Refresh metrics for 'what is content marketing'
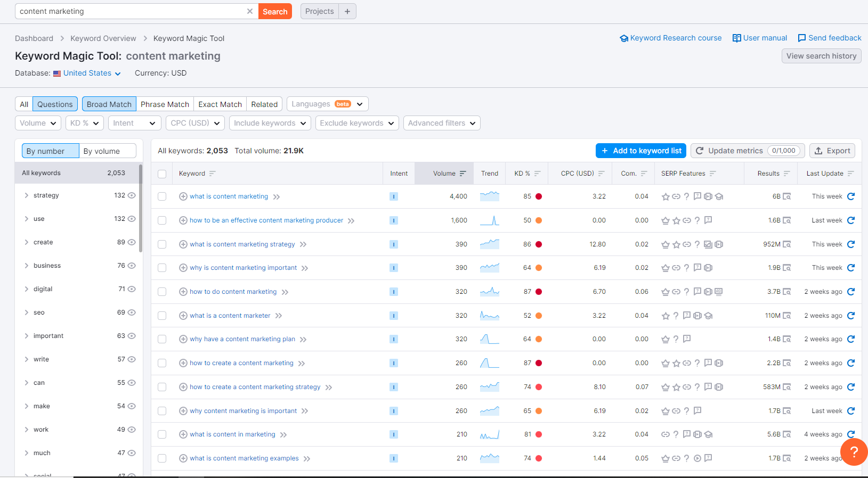The height and width of the screenshot is (478, 868). coord(851,196)
